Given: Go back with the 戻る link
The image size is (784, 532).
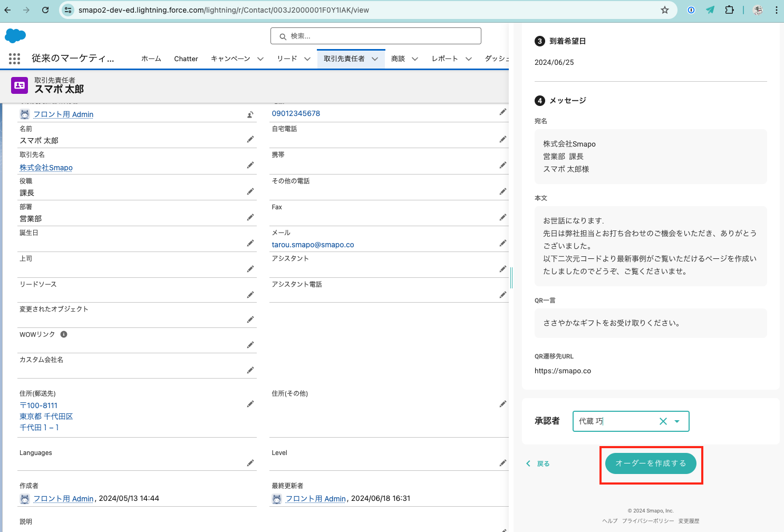Looking at the screenshot, I should coord(538,463).
